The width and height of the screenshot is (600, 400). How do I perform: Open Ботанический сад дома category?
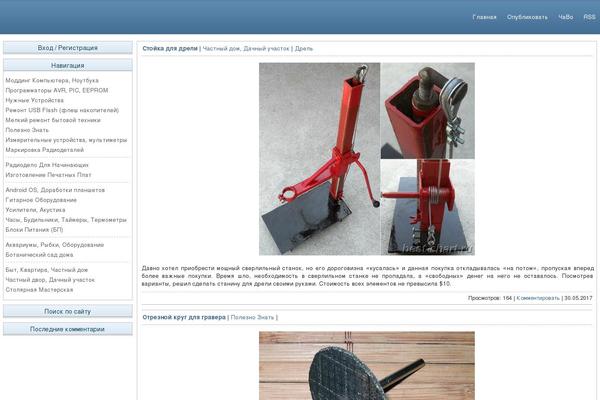pyautogui.click(x=39, y=255)
